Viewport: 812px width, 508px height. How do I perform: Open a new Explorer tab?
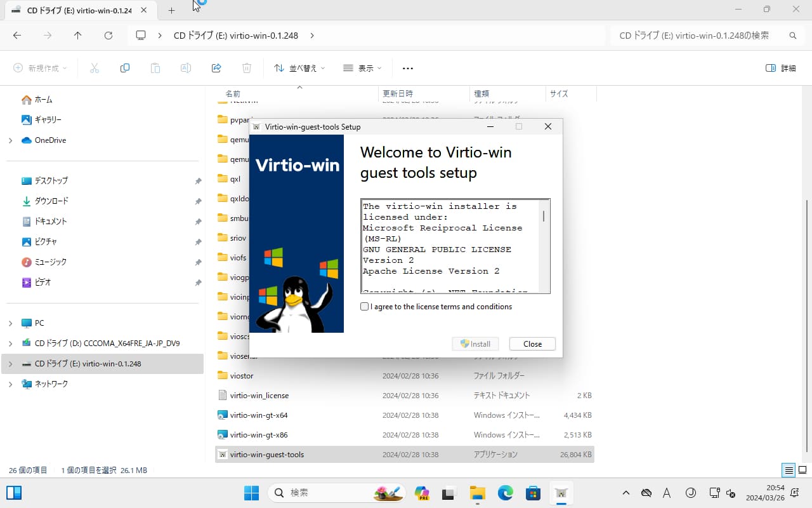click(171, 10)
